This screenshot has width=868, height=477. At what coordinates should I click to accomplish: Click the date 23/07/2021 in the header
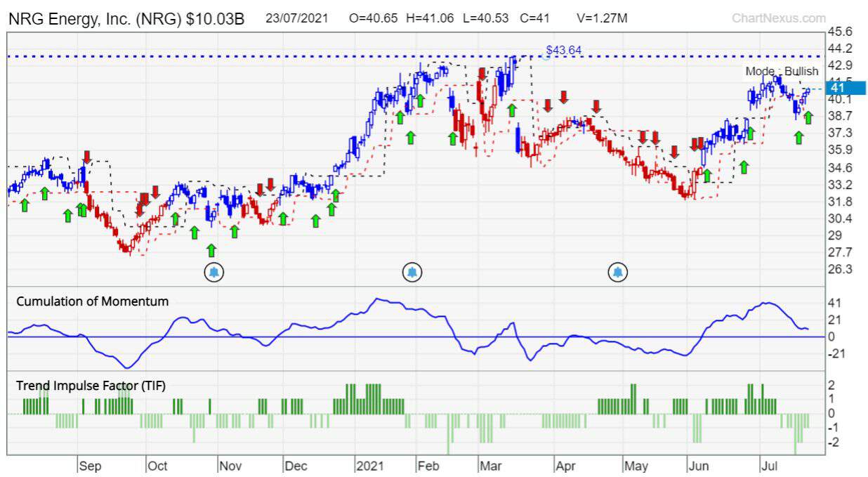tap(296, 18)
